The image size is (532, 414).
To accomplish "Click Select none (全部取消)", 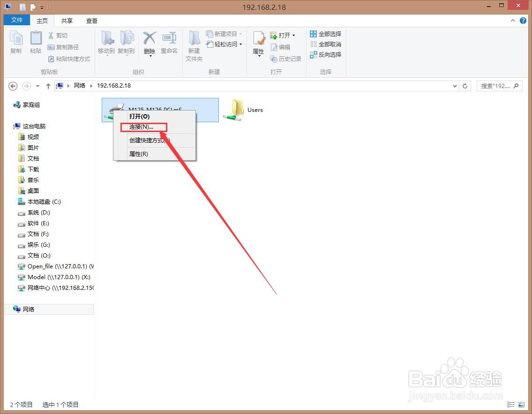I will [326, 44].
